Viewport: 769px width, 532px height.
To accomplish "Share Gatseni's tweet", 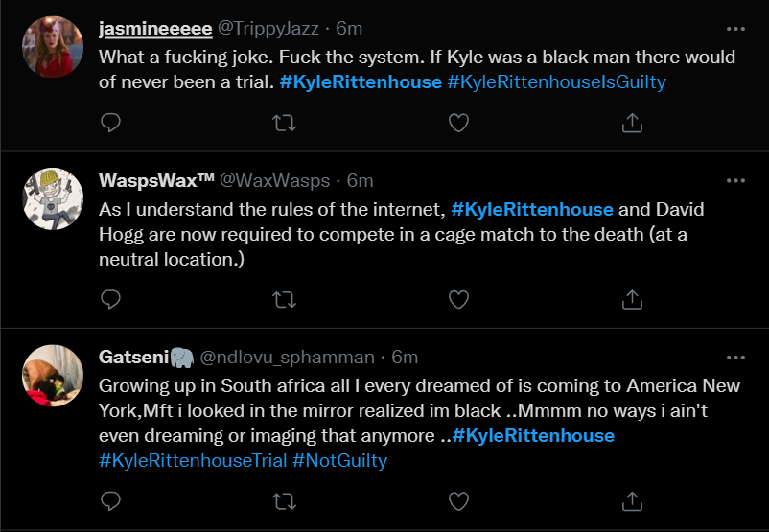I will [632, 500].
